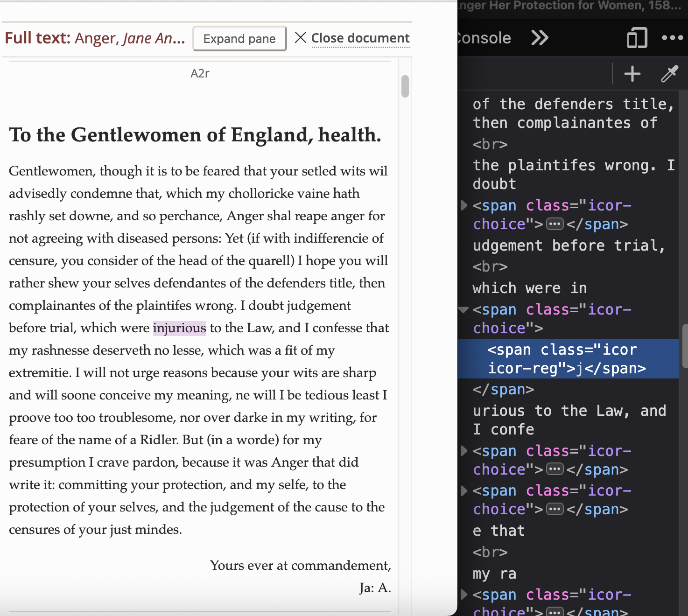Viewport: 688px width, 616px height.
Task: Click the heading 'To the Gentlewomen of England, health.'
Action: coord(195,135)
